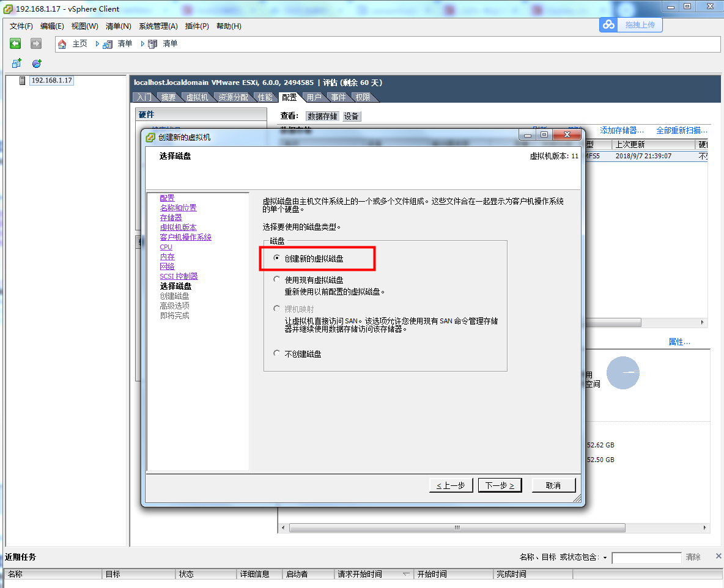Screen dimensions: 724x588
Task: Go to the Memory wizard step
Action: click(167, 257)
